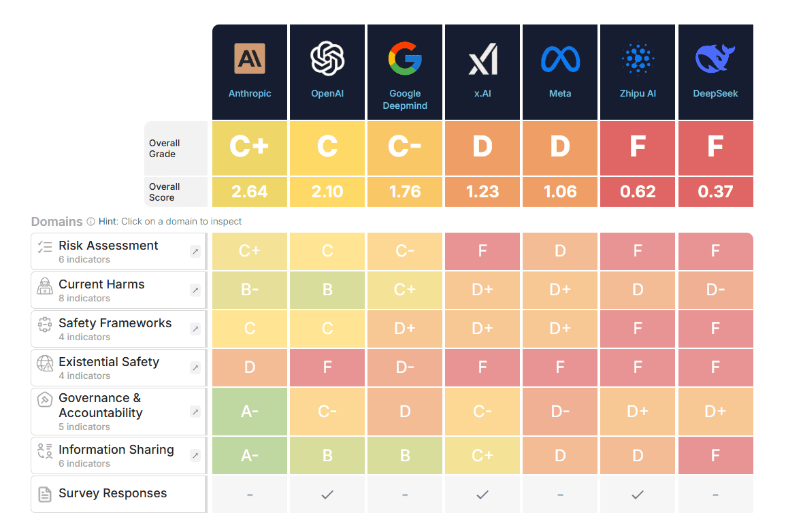This screenshot has height=532, width=786.
Task: Expand Governance & Accountability arrow
Action: (x=195, y=412)
